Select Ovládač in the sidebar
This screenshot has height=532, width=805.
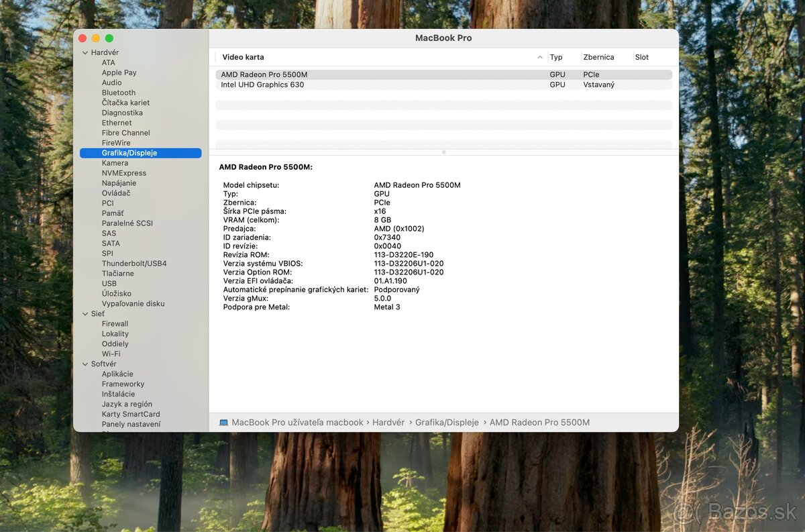pyautogui.click(x=116, y=193)
